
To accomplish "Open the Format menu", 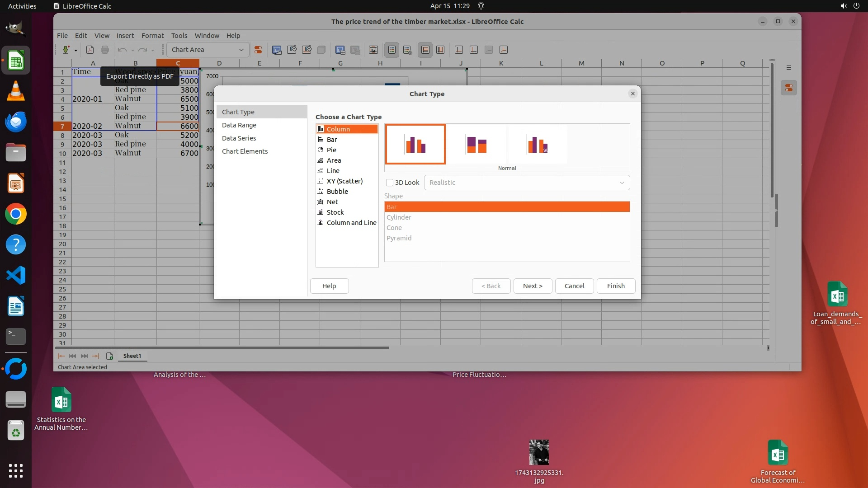I will coord(152,36).
